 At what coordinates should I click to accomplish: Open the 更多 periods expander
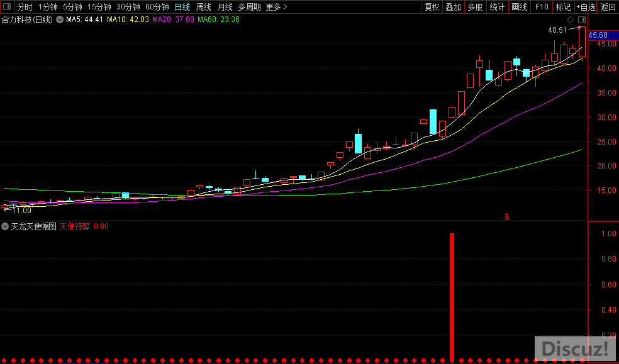276,7
